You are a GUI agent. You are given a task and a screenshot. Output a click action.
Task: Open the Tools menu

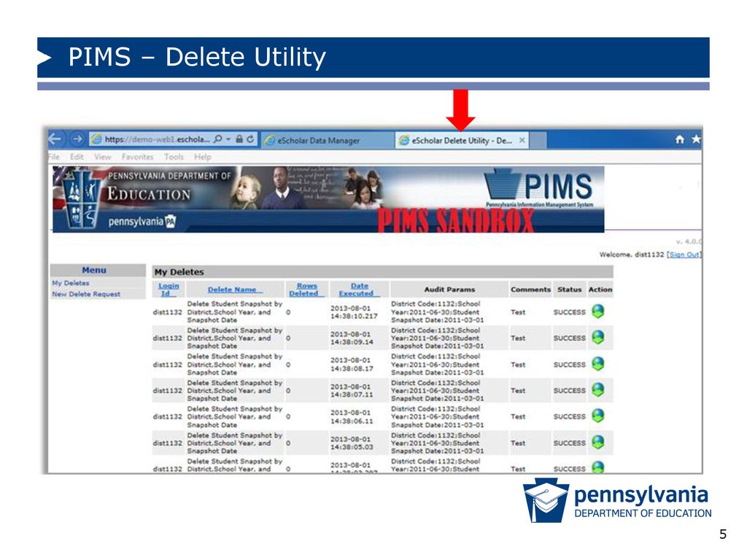coord(174,157)
